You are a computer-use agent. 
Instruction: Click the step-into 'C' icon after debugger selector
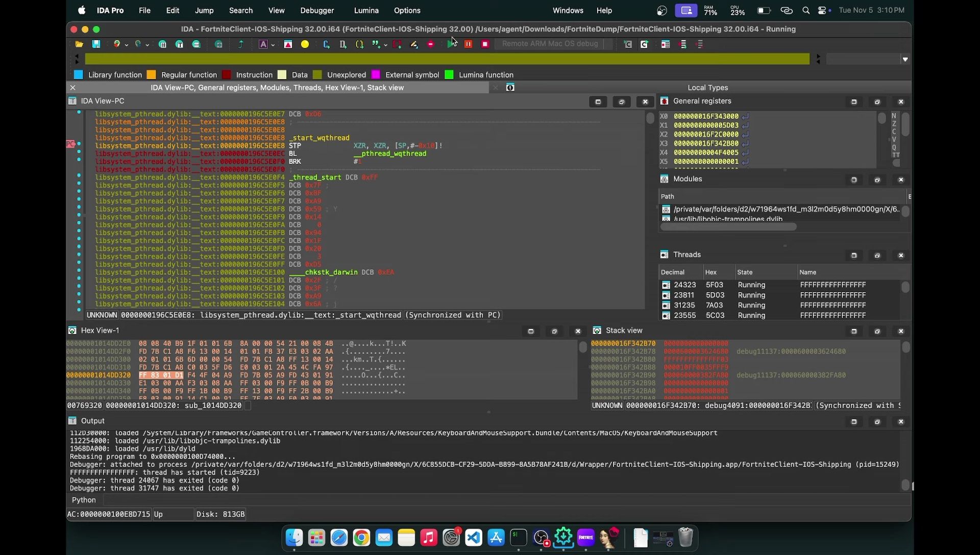tap(628, 44)
